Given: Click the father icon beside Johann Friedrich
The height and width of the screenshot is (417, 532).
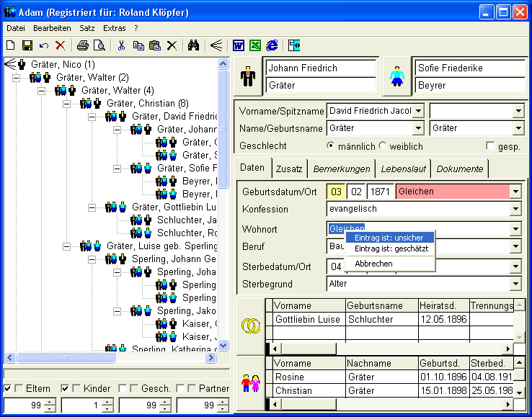Looking at the screenshot, I should (248, 76).
